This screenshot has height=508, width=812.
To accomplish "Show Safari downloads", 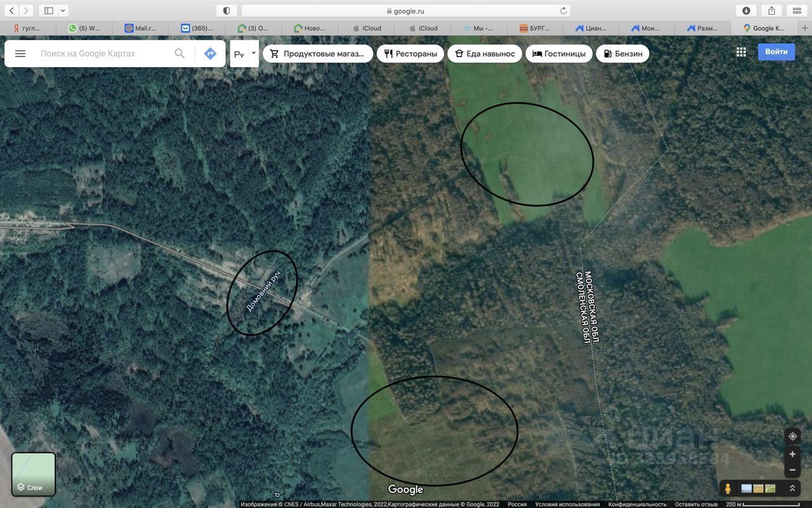I will click(x=746, y=11).
